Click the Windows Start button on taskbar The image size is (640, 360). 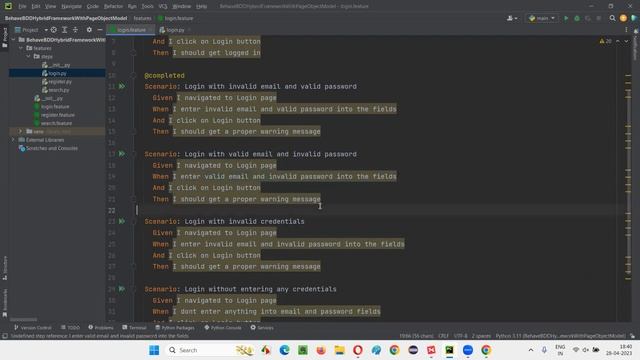154,350
